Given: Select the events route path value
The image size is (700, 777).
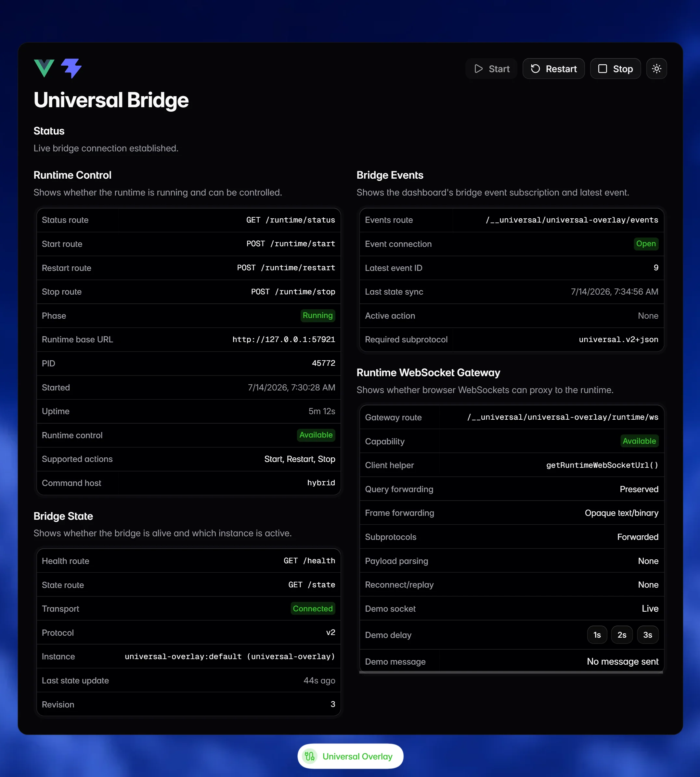Looking at the screenshot, I should click(572, 220).
